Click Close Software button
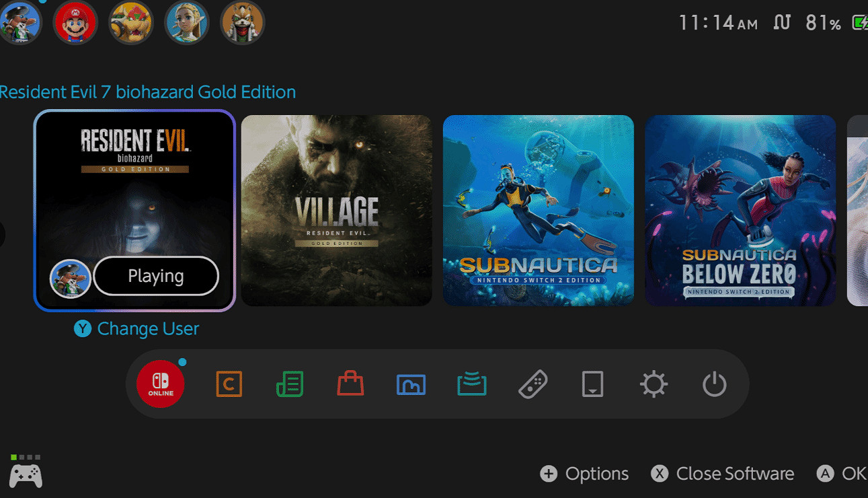868x498 pixels. coord(723,474)
